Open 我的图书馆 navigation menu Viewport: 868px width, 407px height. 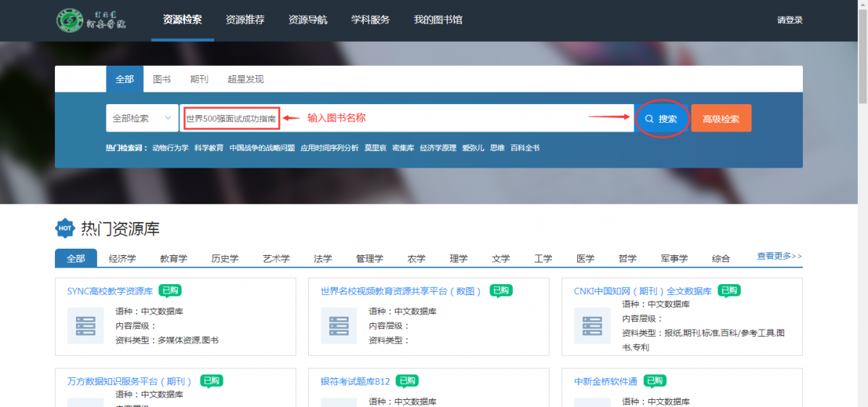[x=438, y=20]
